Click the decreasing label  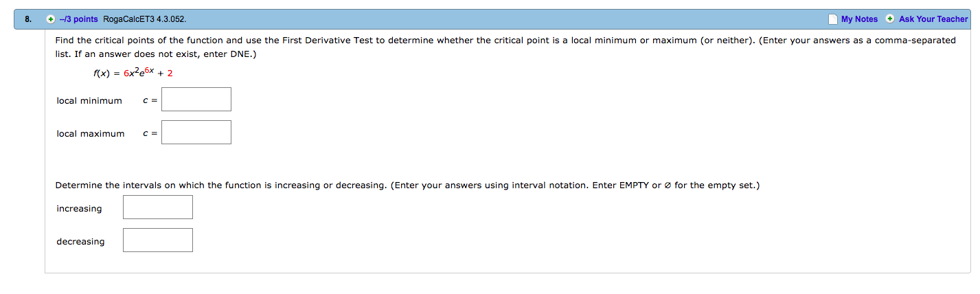(80, 242)
